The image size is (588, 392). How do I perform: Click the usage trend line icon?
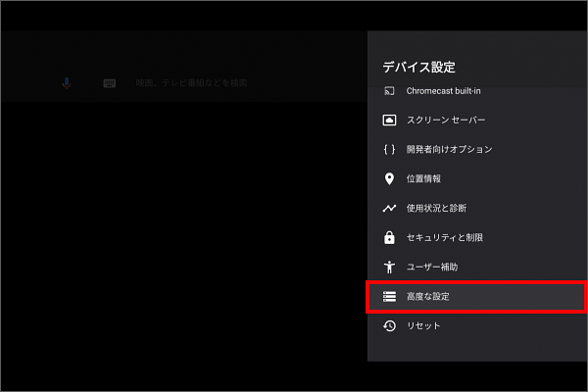[x=388, y=208]
